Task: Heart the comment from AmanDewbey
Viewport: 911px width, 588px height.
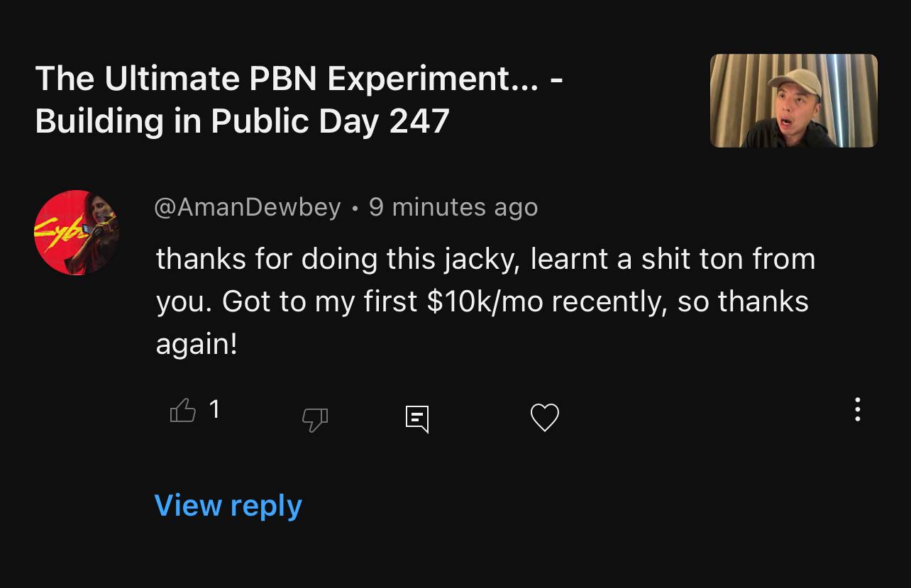Action: click(545, 417)
